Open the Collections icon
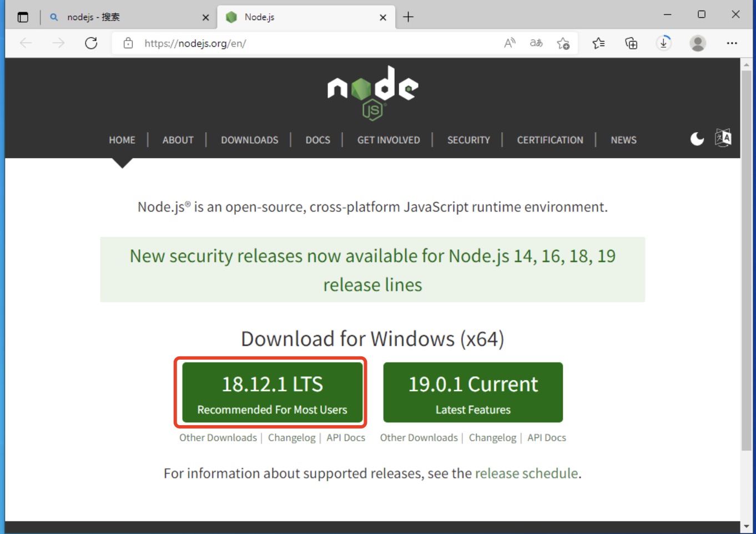 (631, 43)
